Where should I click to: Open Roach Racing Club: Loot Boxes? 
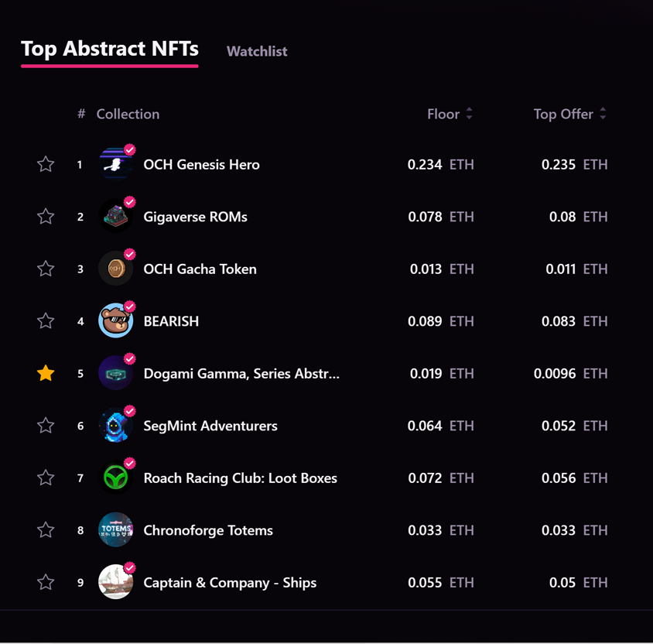[x=241, y=478]
